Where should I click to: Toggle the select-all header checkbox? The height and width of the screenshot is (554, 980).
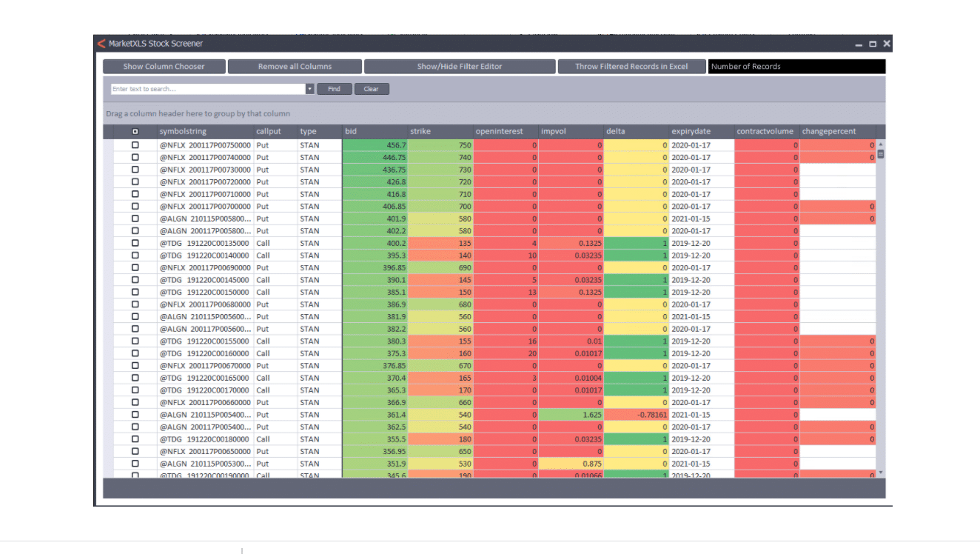pyautogui.click(x=135, y=132)
